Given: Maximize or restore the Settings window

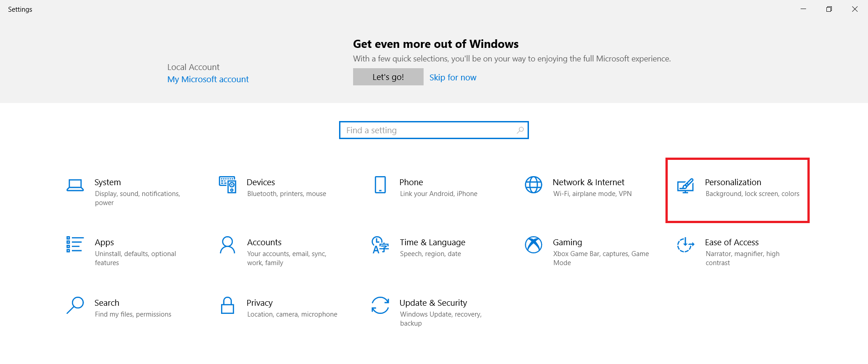Looking at the screenshot, I should coord(829,9).
